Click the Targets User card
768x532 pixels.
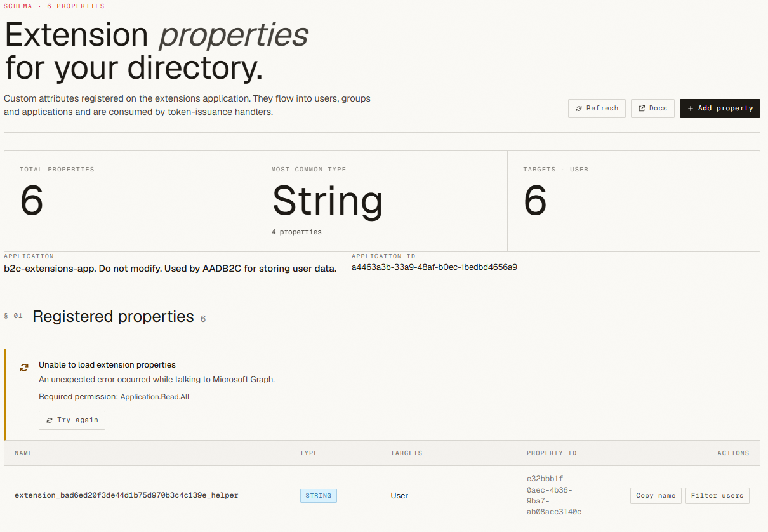pos(633,201)
